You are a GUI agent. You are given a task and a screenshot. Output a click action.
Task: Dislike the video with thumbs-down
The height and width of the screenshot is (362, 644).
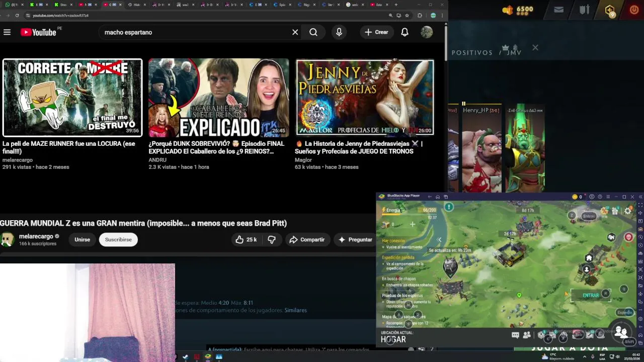pyautogui.click(x=272, y=240)
